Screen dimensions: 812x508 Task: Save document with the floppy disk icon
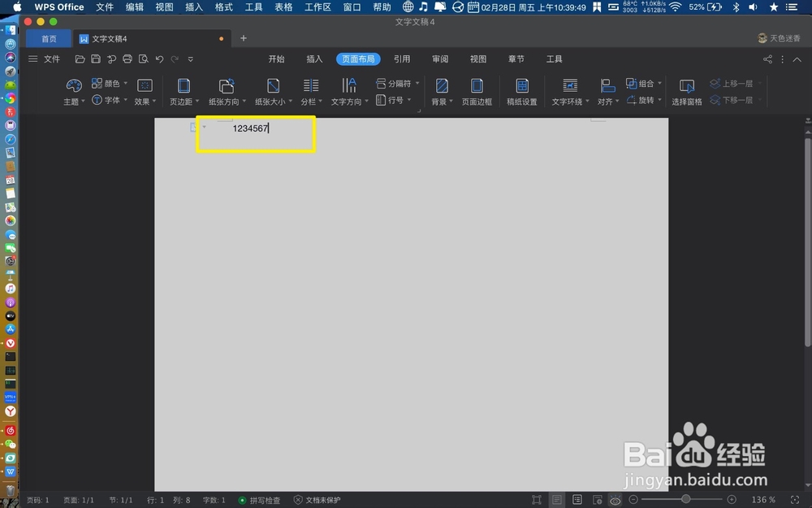[x=96, y=59]
